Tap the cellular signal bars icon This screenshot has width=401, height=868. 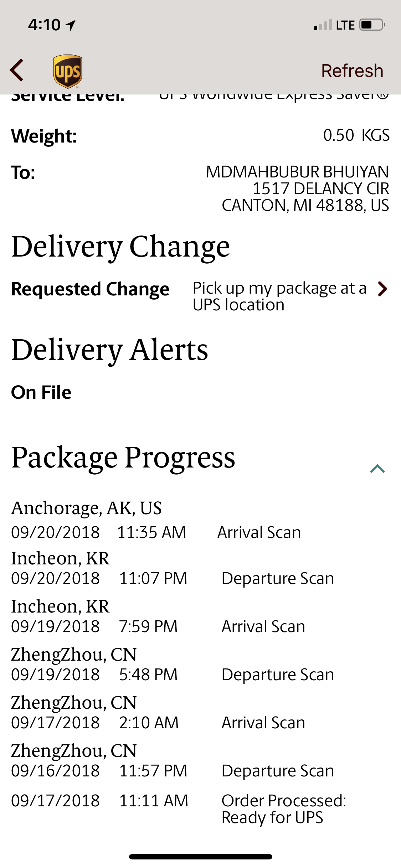pos(323,25)
